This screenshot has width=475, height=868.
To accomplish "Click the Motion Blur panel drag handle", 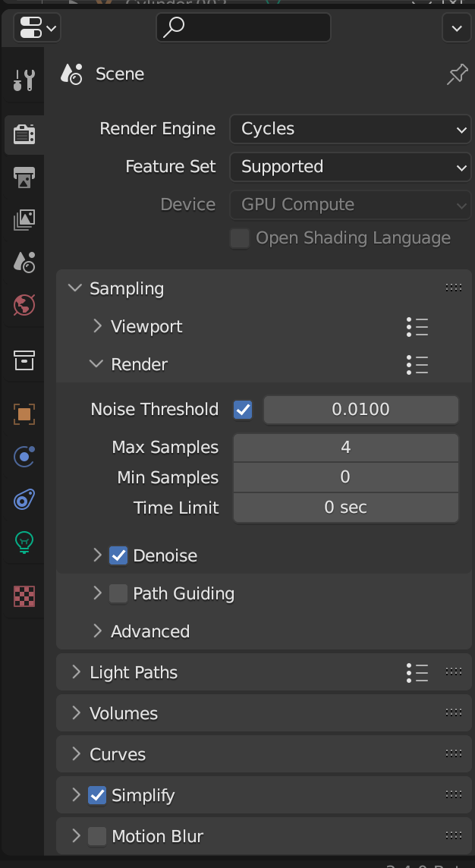I will 454,836.
